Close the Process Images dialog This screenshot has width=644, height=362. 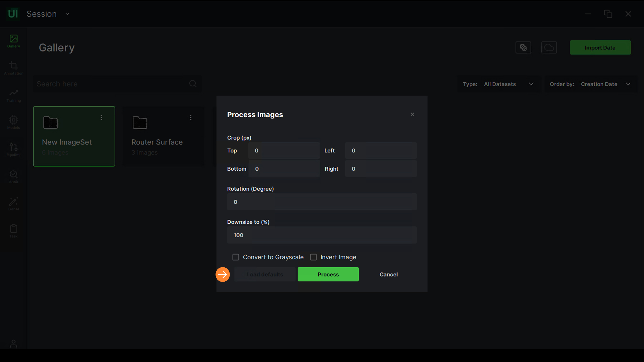[412, 114]
